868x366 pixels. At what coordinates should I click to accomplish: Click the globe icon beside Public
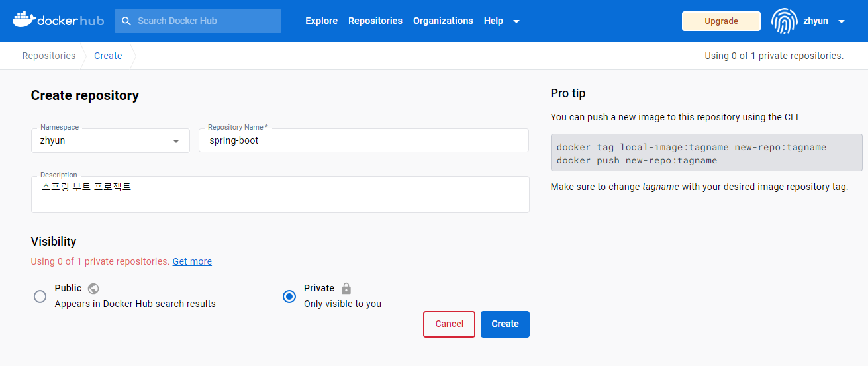point(93,288)
